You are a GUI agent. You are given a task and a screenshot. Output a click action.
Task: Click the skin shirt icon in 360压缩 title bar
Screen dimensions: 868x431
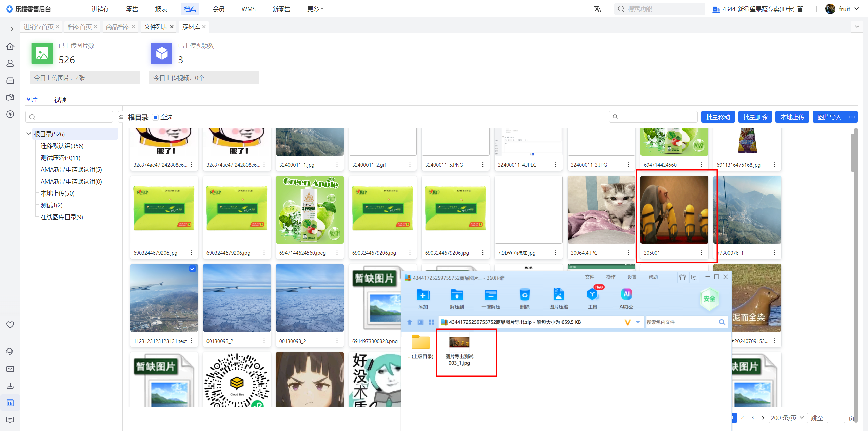(683, 277)
